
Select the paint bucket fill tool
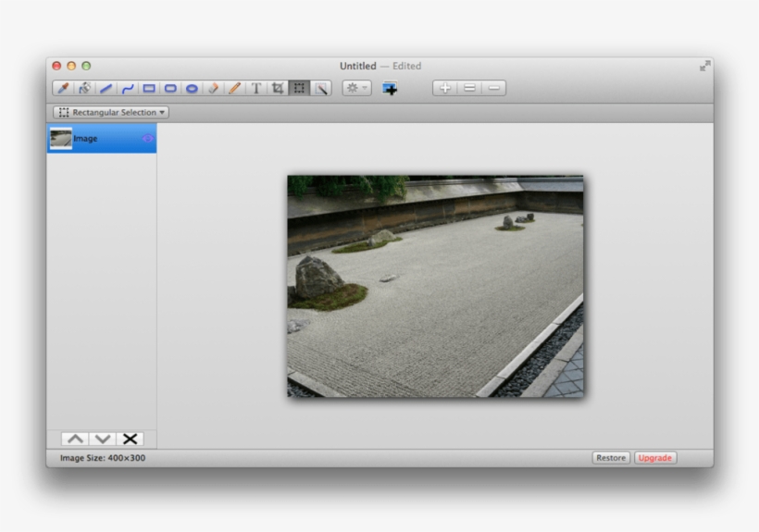tap(84, 89)
